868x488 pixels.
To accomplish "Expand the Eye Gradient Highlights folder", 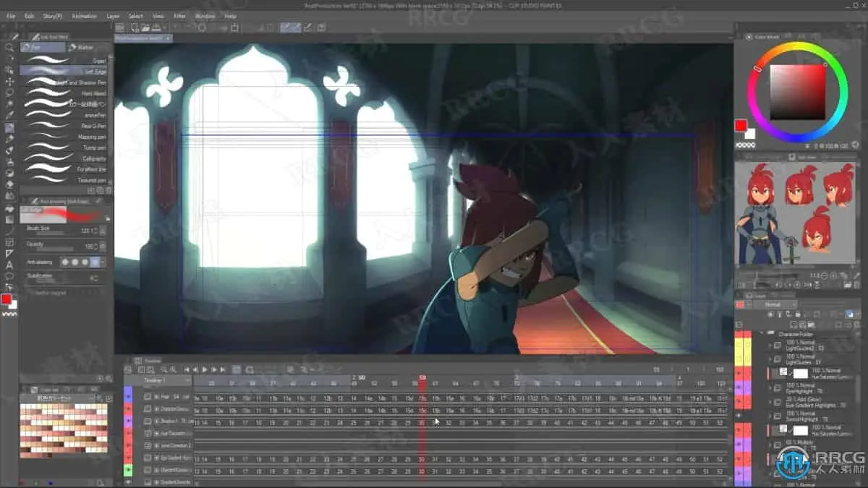I will coord(770,401).
